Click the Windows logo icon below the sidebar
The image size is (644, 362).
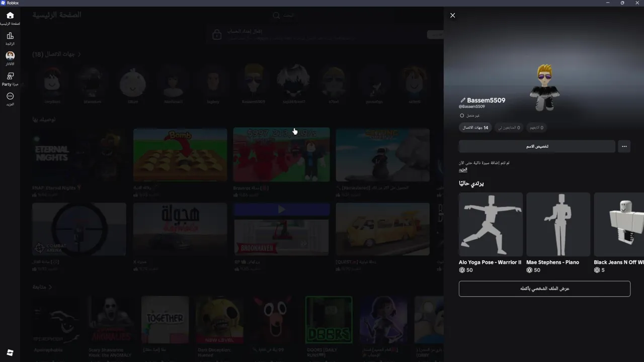click(10, 353)
